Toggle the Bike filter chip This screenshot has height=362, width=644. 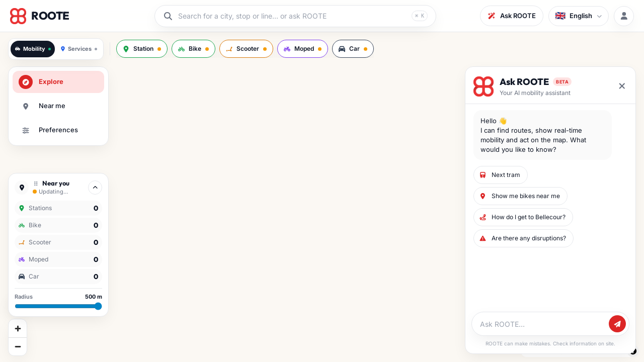point(193,49)
